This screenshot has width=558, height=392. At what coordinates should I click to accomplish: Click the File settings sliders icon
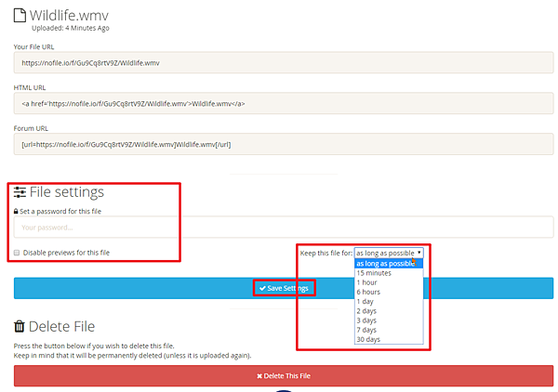pyautogui.click(x=20, y=192)
